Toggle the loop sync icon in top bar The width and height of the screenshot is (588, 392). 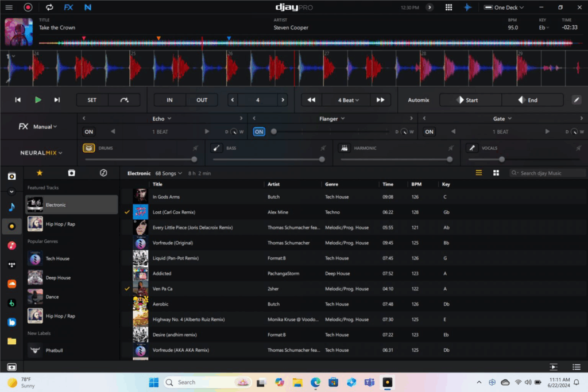click(49, 7)
